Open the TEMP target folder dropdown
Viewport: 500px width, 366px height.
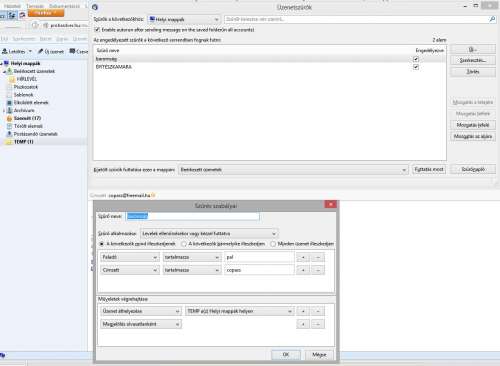click(x=240, y=311)
